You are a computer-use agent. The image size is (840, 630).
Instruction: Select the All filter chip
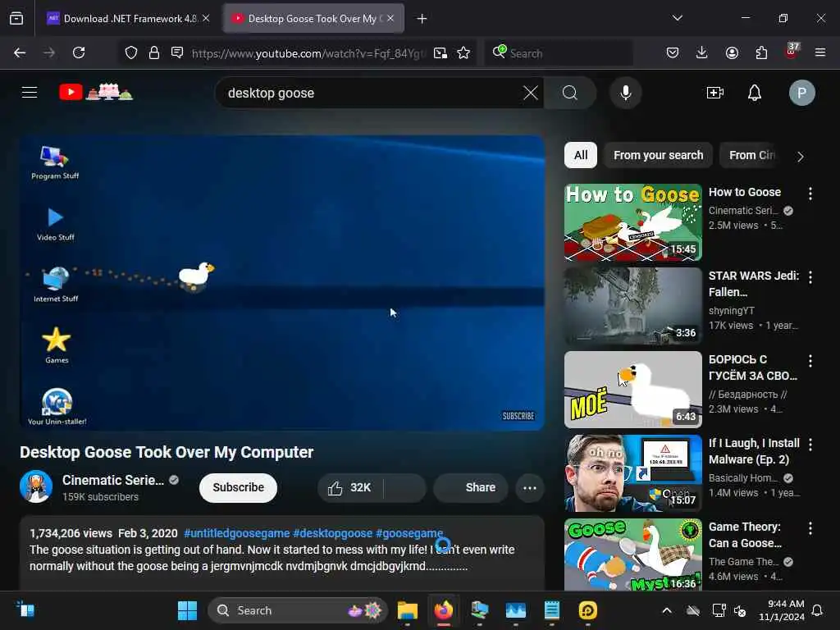point(581,155)
